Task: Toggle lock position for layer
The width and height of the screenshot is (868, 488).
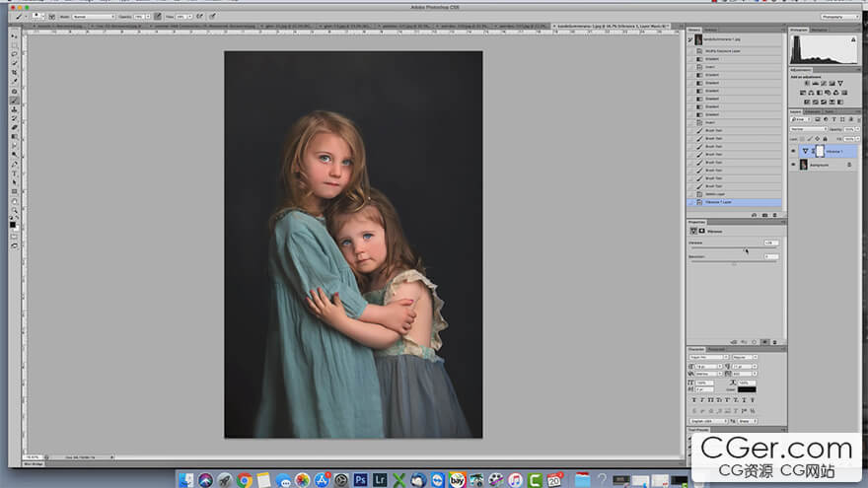Action: pos(817,139)
